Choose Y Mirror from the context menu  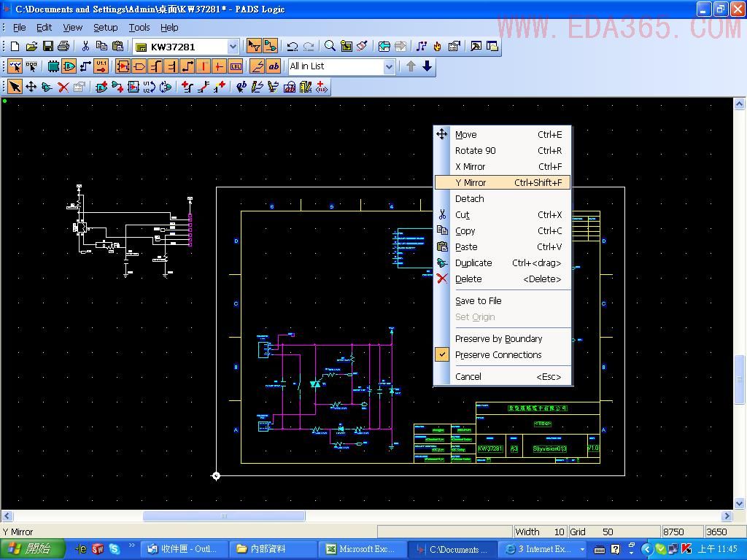tap(471, 183)
